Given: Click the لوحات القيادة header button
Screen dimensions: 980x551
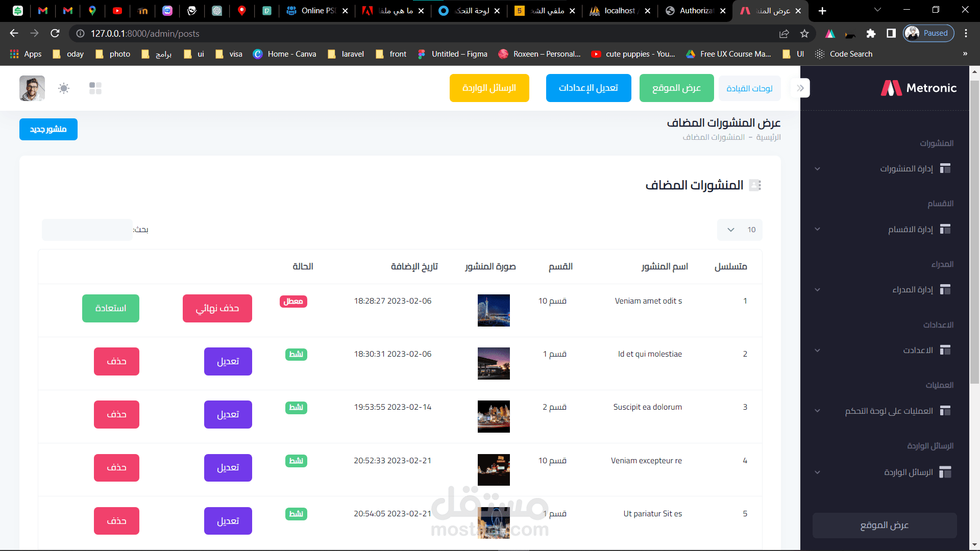Looking at the screenshot, I should coord(749,88).
